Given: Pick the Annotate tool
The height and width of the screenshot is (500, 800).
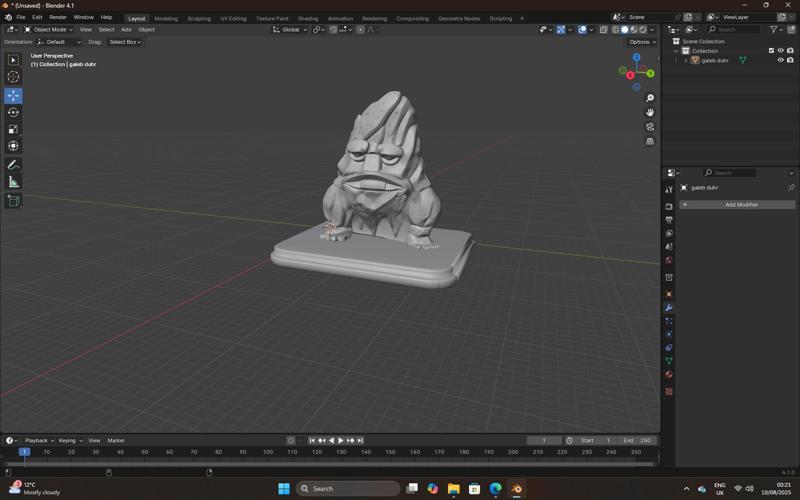Looking at the screenshot, I should [x=13, y=165].
